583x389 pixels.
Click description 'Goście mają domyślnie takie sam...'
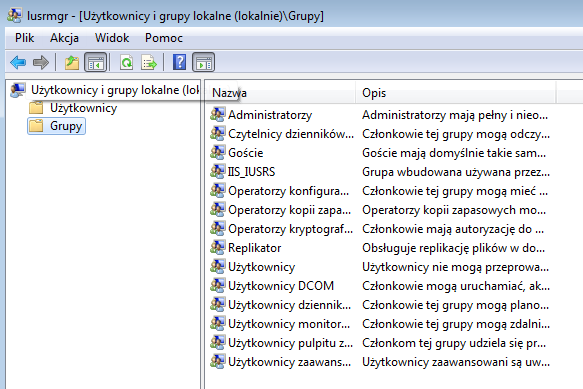454,153
